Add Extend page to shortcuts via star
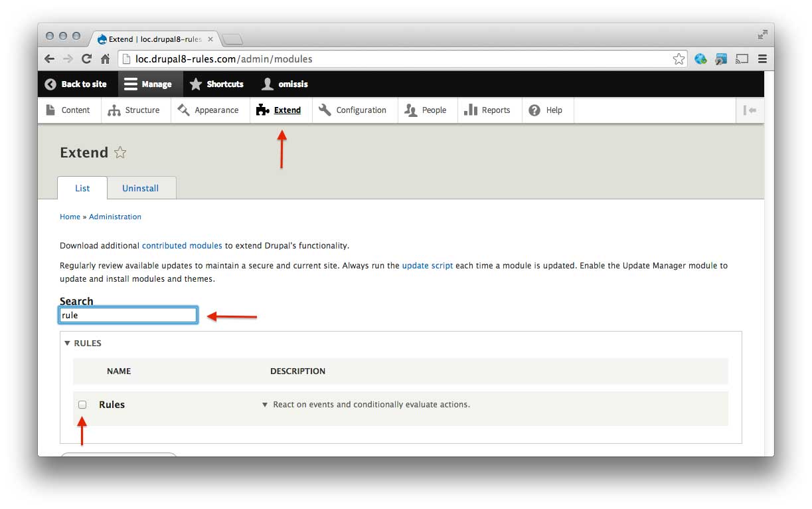Viewport: 812px width, 509px height. click(120, 153)
